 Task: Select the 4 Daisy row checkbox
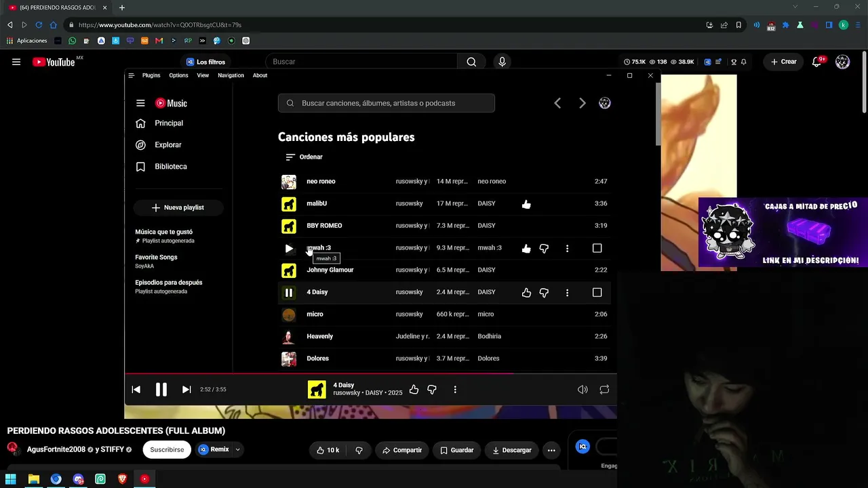point(597,292)
